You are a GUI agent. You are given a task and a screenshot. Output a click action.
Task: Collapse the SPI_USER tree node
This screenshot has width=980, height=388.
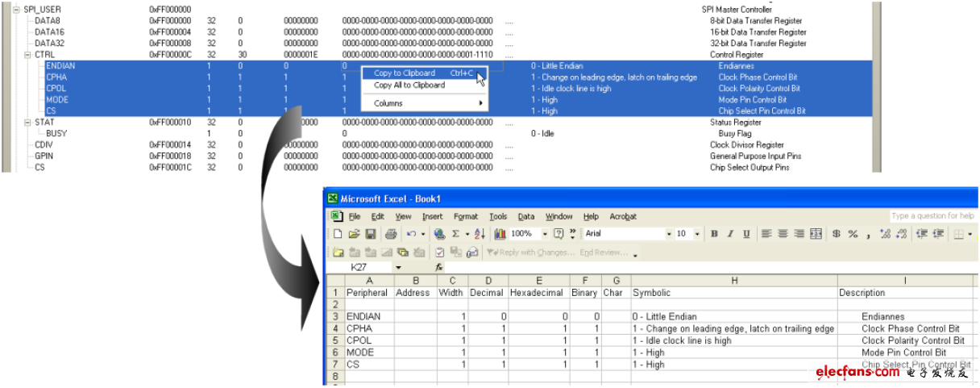coord(17,9)
